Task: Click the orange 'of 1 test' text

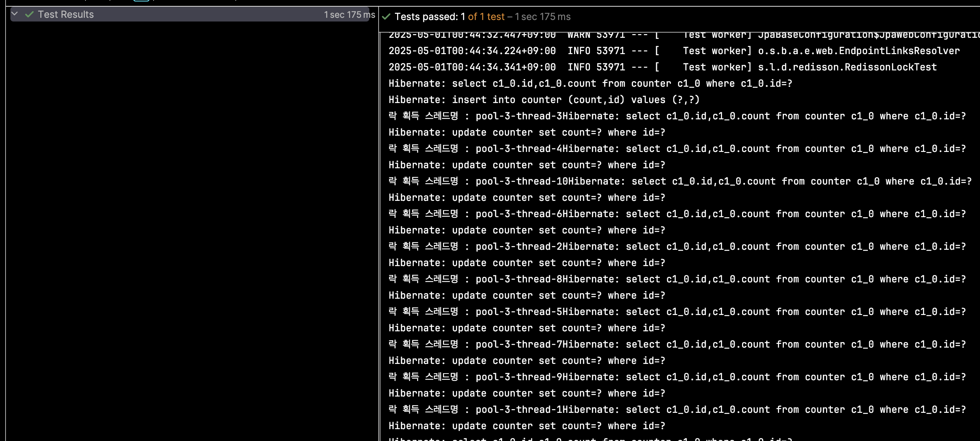Action: click(x=486, y=17)
